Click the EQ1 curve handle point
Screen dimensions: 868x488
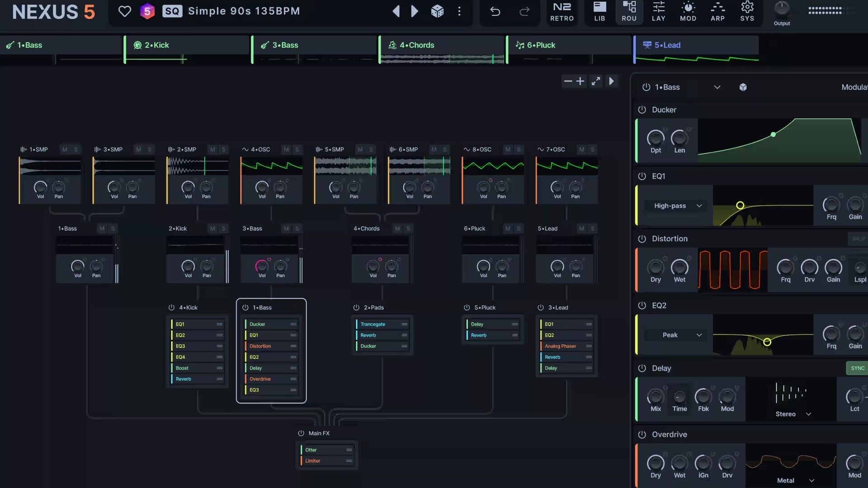coord(740,206)
